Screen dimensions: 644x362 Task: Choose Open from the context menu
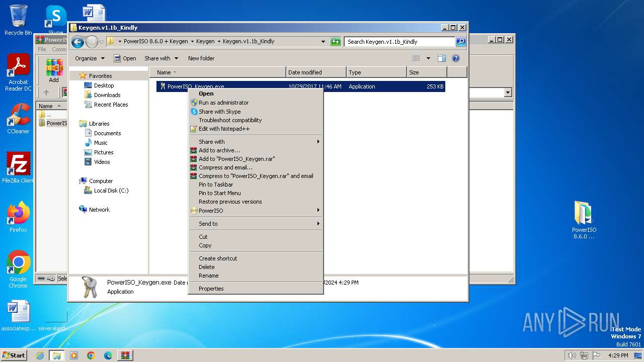click(x=256, y=94)
